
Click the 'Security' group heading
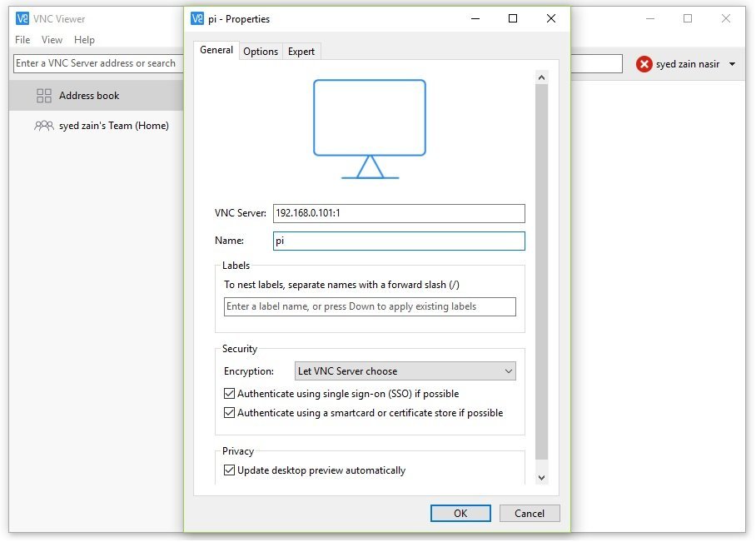pos(240,349)
